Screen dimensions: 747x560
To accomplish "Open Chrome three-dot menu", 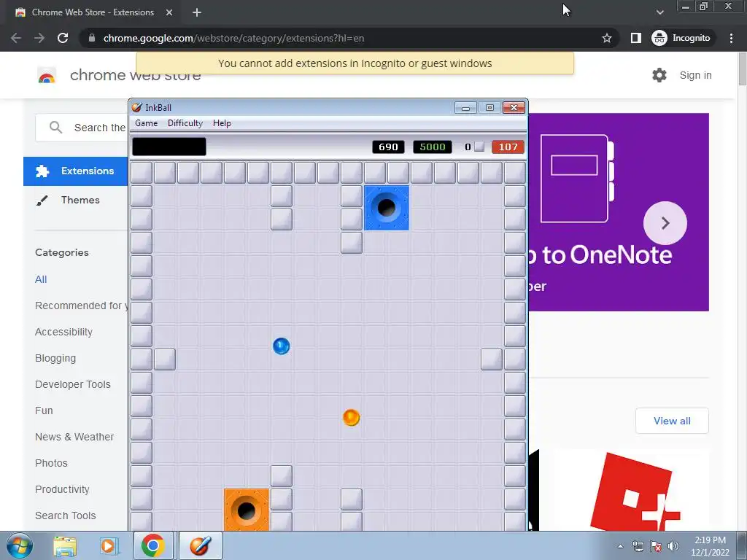I will point(731,38).
